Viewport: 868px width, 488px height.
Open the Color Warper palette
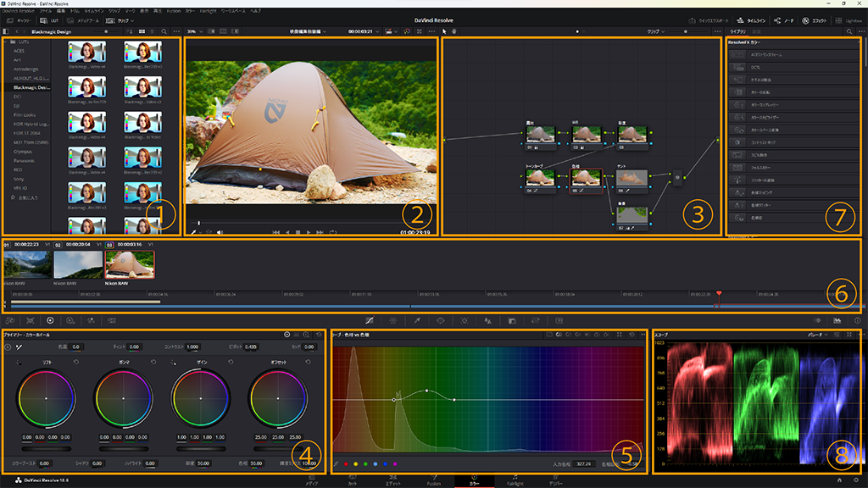point(393,320)
